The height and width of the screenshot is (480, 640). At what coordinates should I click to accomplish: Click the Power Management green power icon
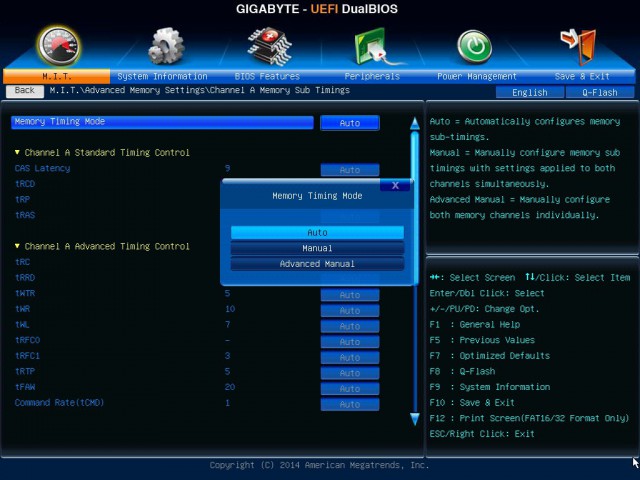(474, 47)
